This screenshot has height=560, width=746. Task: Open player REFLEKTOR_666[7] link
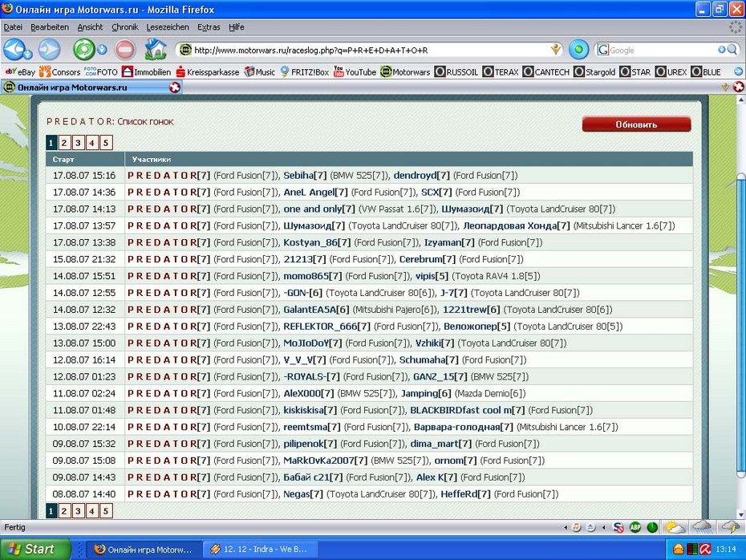click(x=326, y=327)
